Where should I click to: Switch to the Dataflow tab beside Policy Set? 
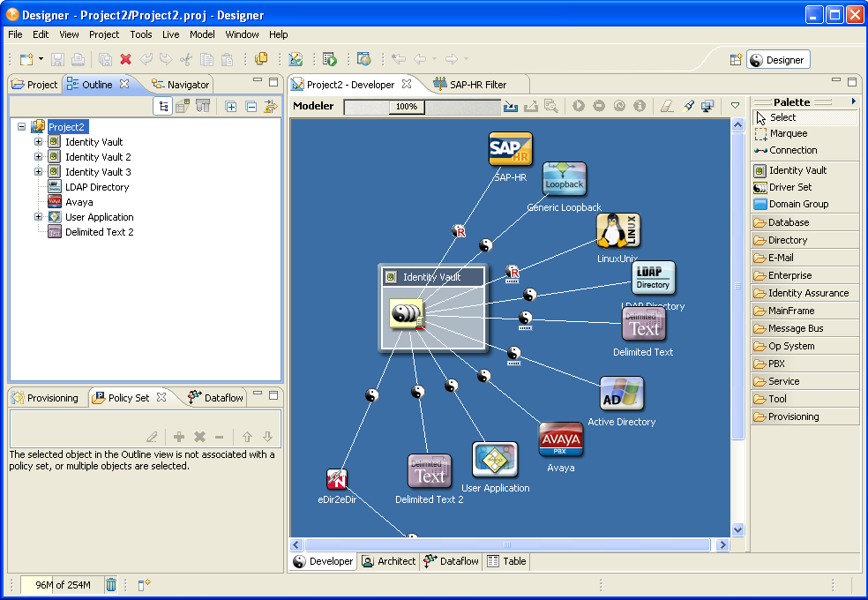click(x=216, y=398)
